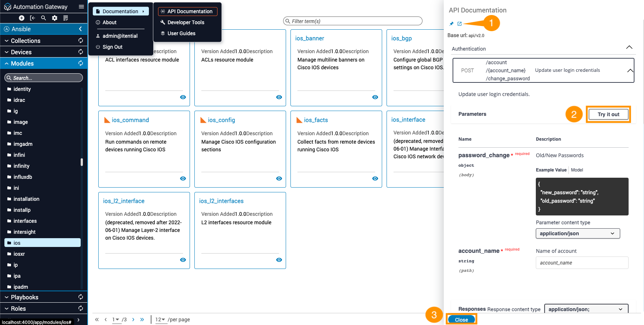Image resolution: width=644 pixels, height=325 pixels.
Task: Click the magnifier search icon in sidebar toolbar
Action: [44, 18]
